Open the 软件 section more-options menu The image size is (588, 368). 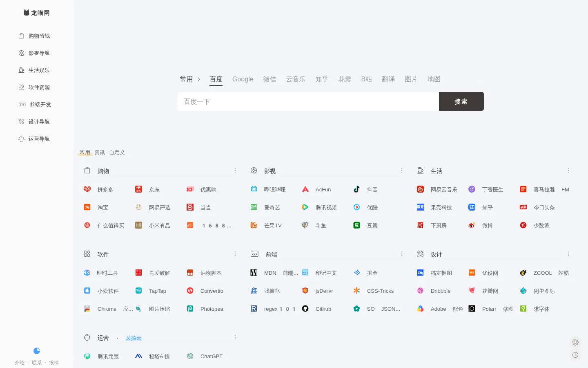coord(235,254)
